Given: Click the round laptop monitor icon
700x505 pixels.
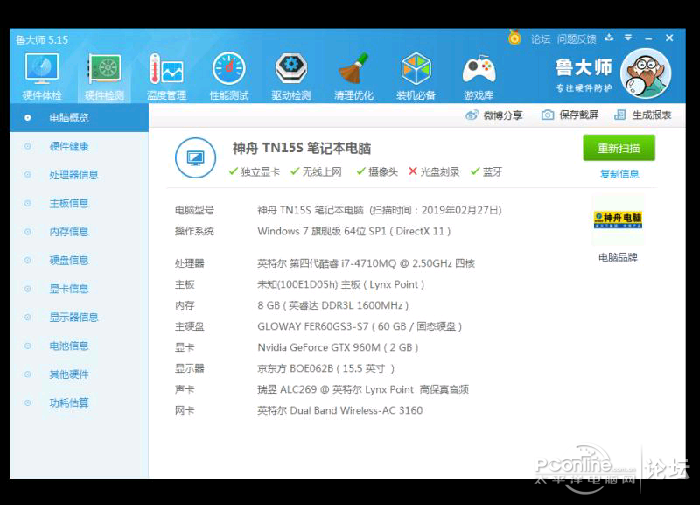Looking at the screenshot, I should coord(196,158).
